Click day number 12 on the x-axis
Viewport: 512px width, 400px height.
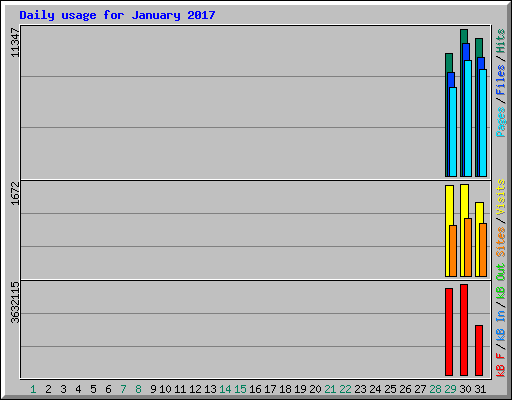click(195, 389)
